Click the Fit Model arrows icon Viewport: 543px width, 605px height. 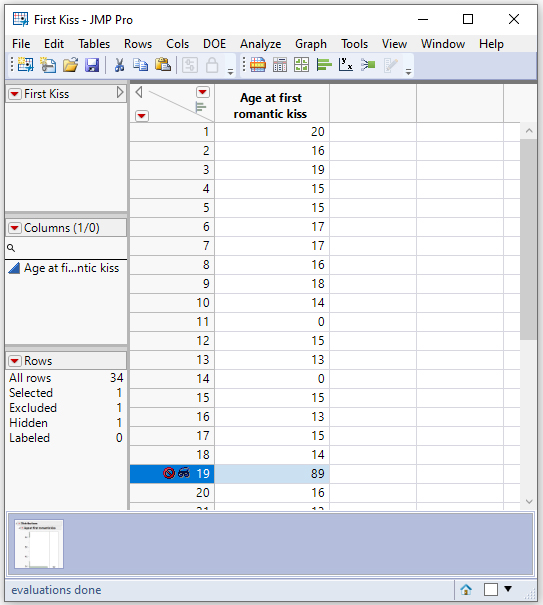point(368,65)
